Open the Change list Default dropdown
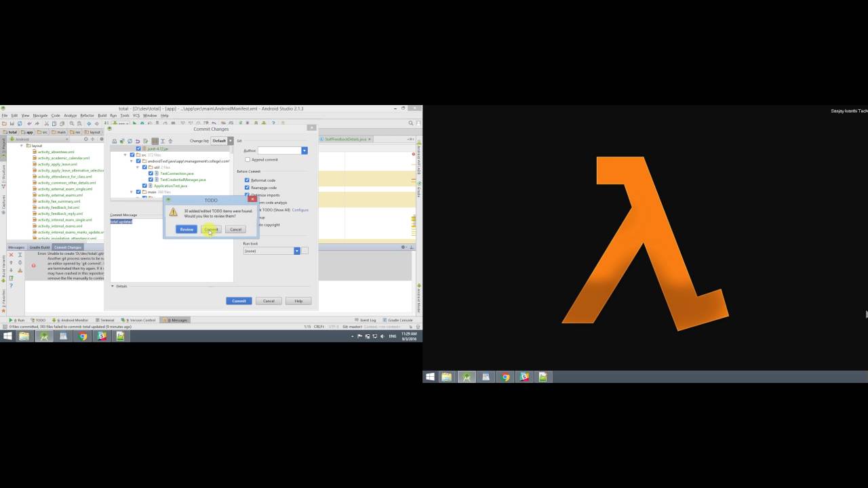 222,141
